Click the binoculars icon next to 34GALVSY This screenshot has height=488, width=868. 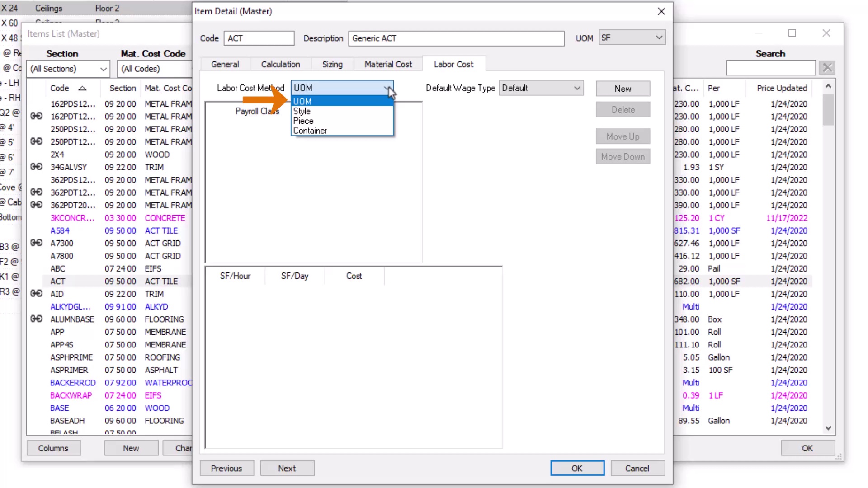coord(36,167)
